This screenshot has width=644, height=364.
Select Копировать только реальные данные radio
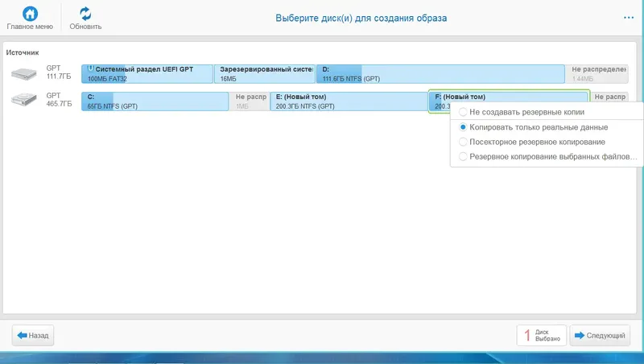click(463, 127)
